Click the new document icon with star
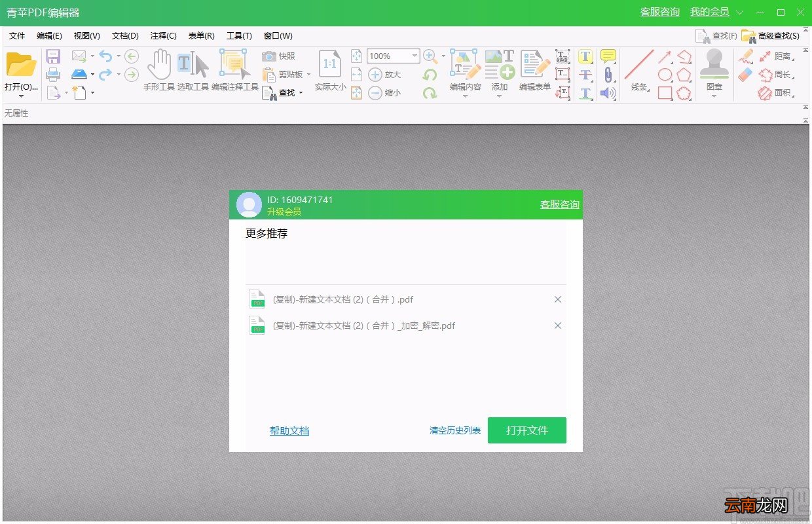The width and height of the screenshot is (812, 524). tap(79, 92)
